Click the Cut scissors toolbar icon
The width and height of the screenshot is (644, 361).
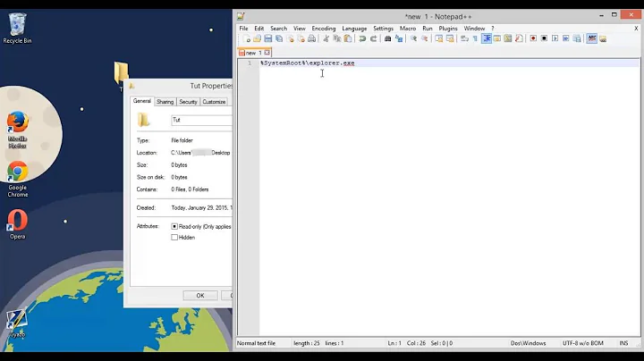[x=326, y=38]
